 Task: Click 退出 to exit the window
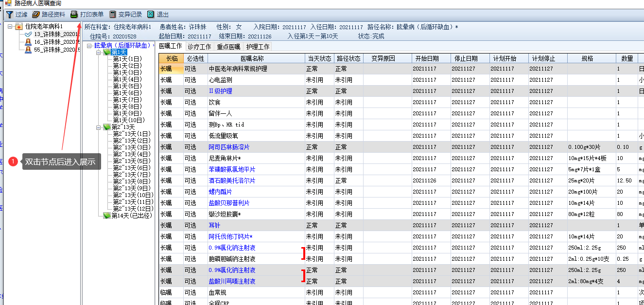click(x=158, y=15)
